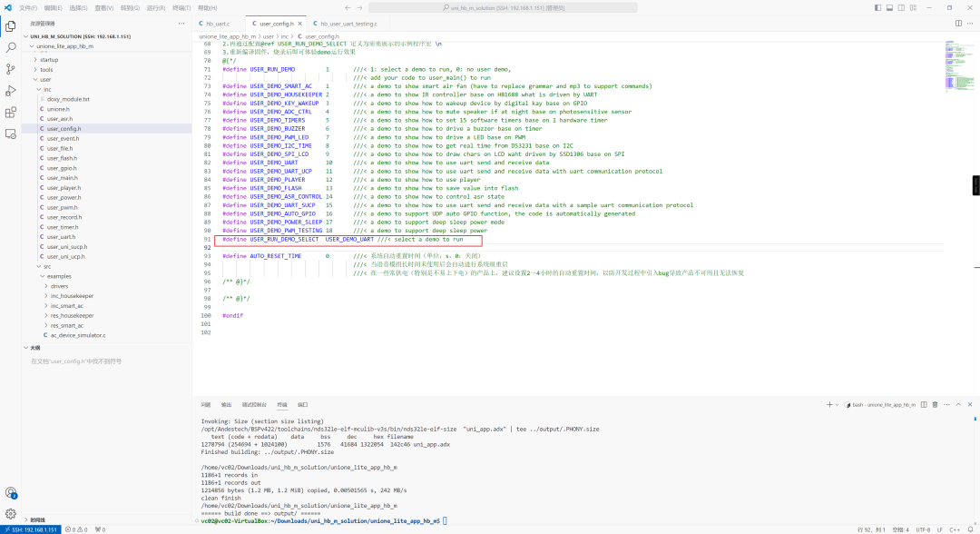Switch to the hb_user_uart_testing.c tab
The image size is (980, 534).
coord(347,24)
